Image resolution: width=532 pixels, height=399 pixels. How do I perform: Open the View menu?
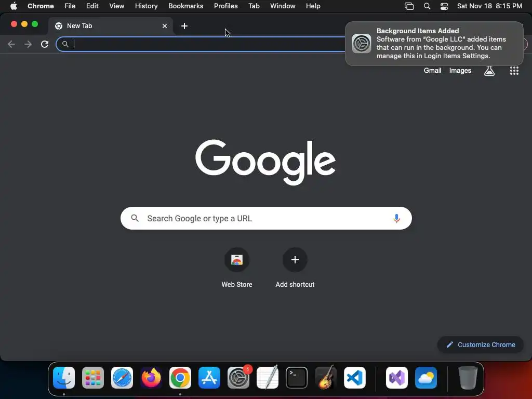116,6
